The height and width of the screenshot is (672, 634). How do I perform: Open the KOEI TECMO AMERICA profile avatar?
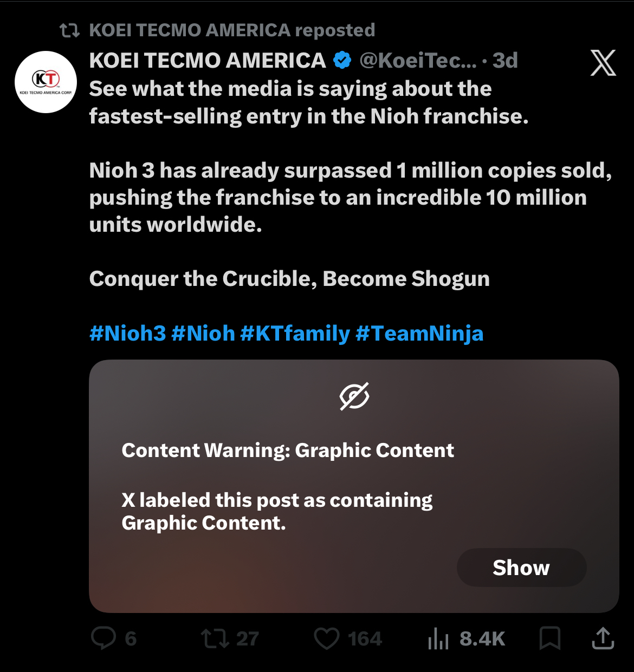pyautogui.click(x=46, y=82)
